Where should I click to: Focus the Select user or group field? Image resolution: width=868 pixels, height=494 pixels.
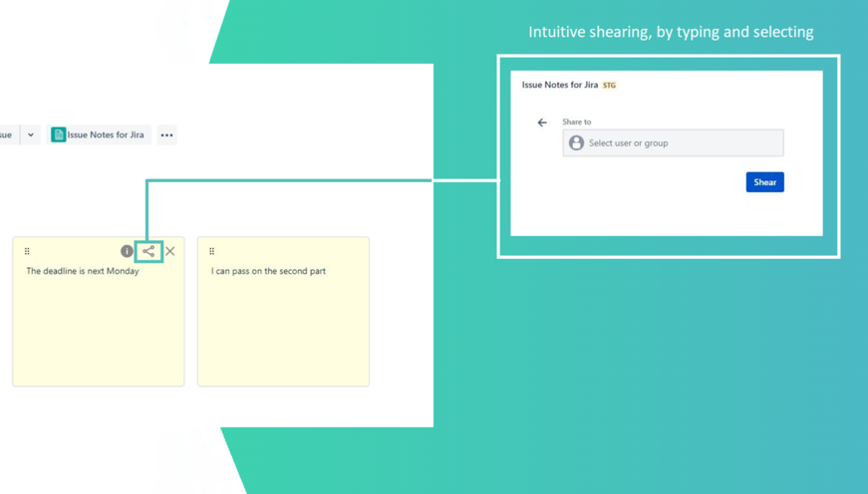pos(673,142)
